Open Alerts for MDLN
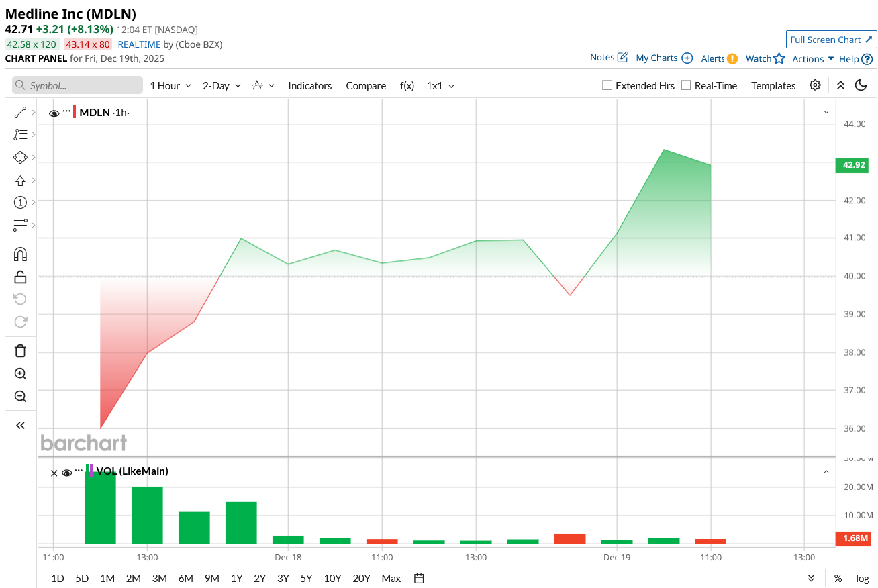878x588 pixels. 720,58
